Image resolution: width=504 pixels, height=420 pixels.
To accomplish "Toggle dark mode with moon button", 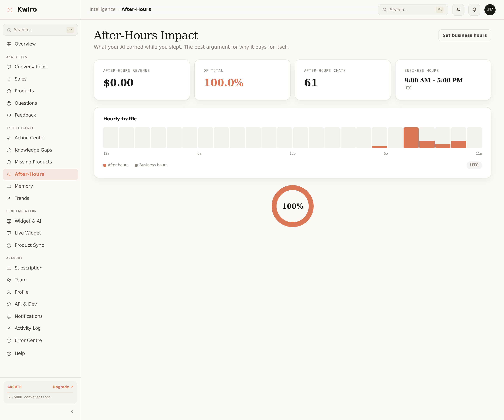I will [x=458, y=10].
